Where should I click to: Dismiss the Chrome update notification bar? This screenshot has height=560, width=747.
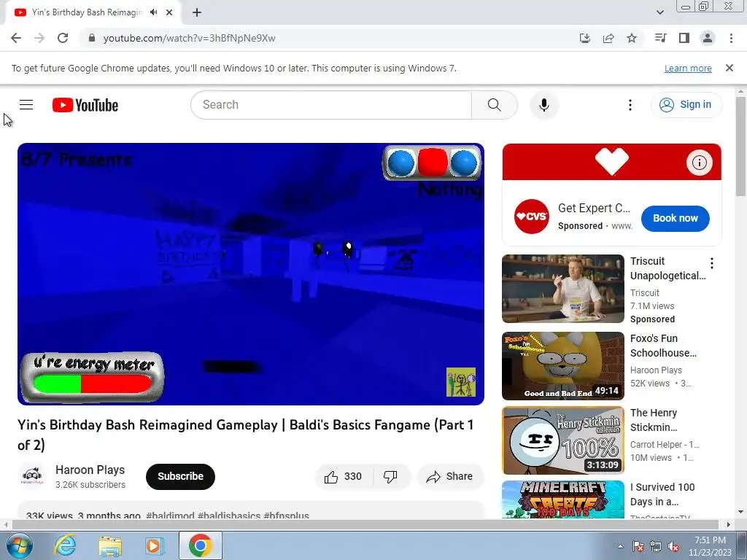[x=729, y=68]
